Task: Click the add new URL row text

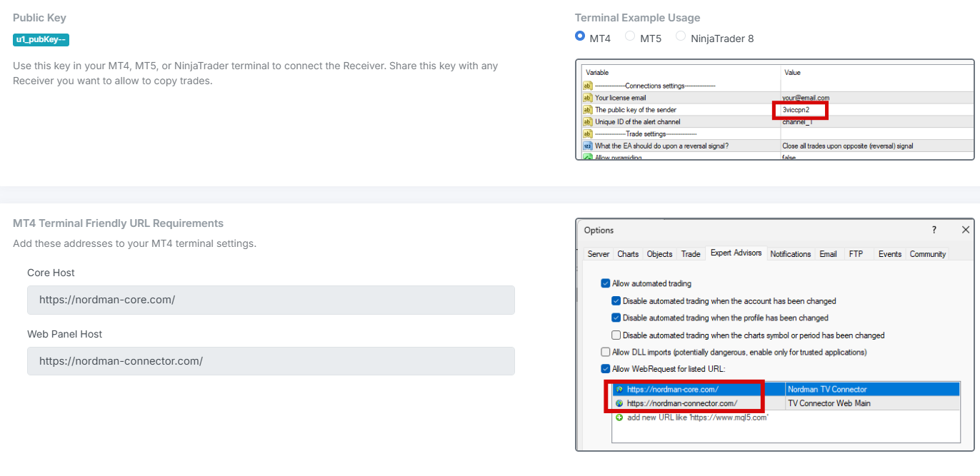Action: [x=697, y=417]
